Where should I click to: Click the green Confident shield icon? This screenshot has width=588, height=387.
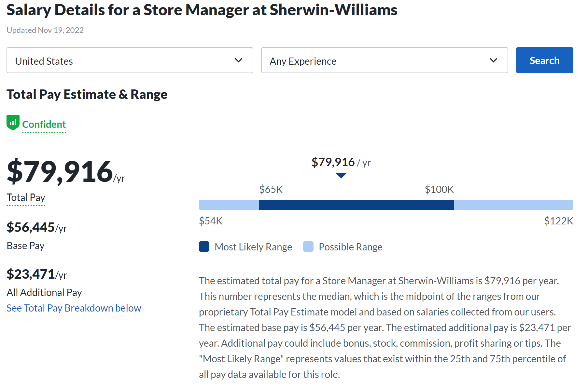click(13, 123)
